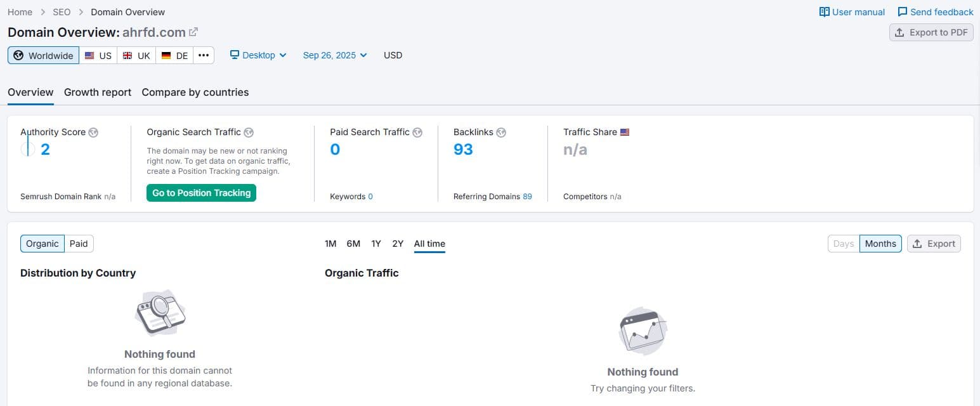Click the Semrush Domain Rank label
Viewport: 980px width, 406px height.
(x=61, y=197)
